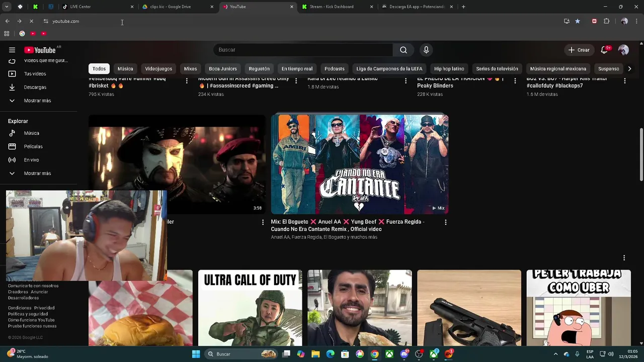Screen dimensions: 644x362
Task: Select the Boca Juniors filter chip
Action: [x=223, y=68]
